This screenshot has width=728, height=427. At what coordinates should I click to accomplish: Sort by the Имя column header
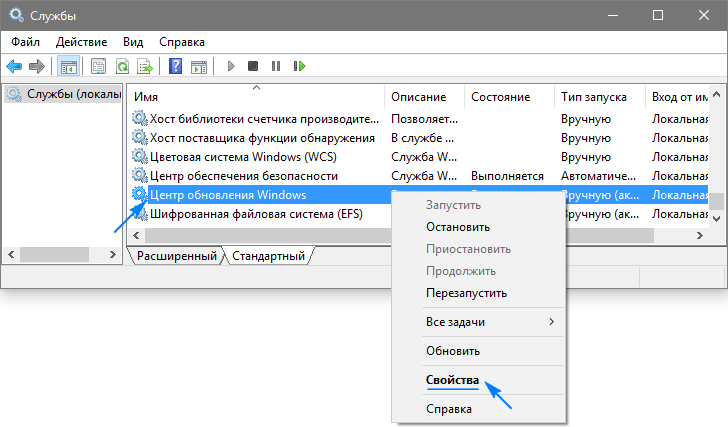[x=146, y=97]
